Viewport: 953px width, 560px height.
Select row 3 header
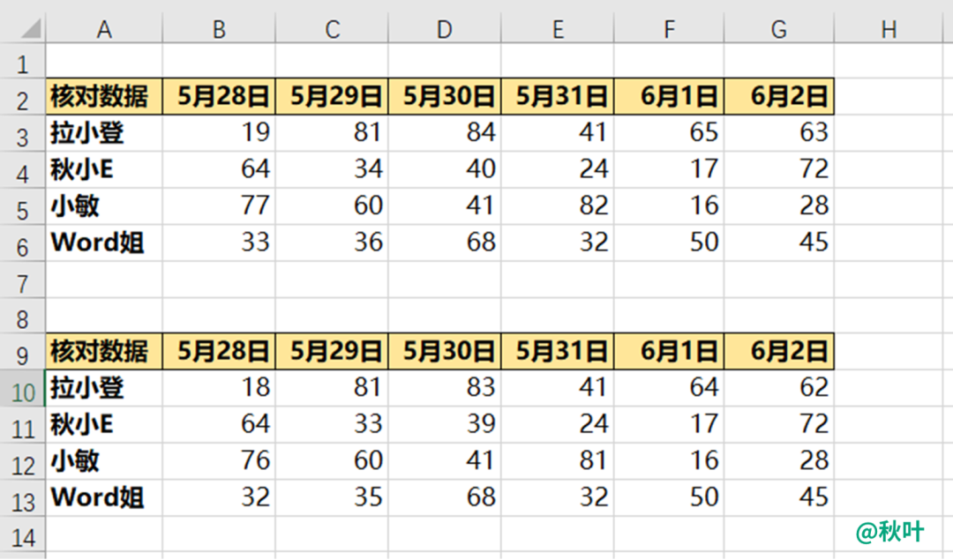click(x=22, y=133)
